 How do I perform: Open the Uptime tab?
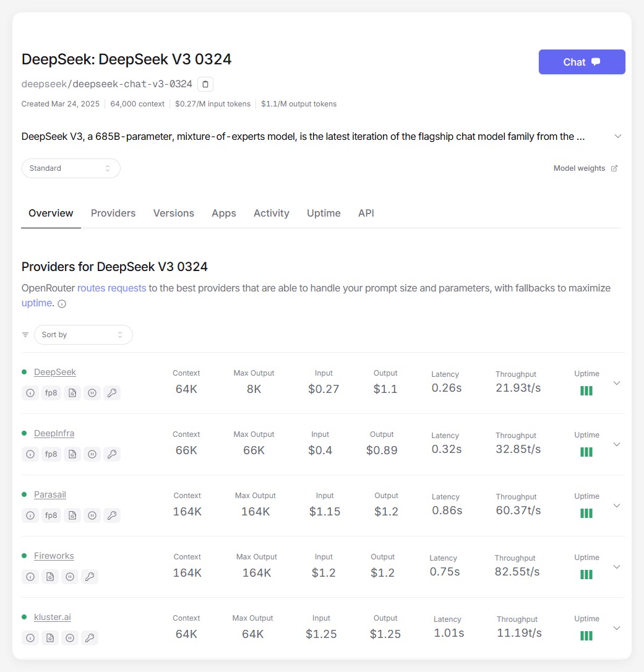coord(324,213)
